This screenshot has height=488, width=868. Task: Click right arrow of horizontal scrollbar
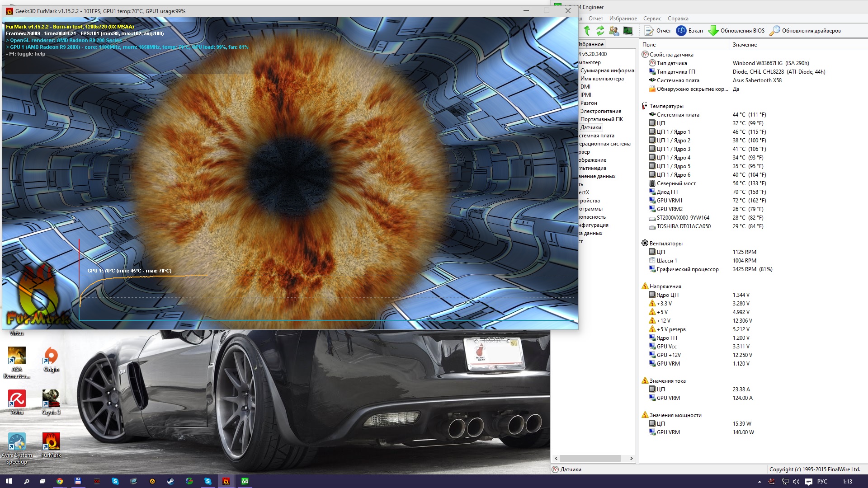coord(632,458)
